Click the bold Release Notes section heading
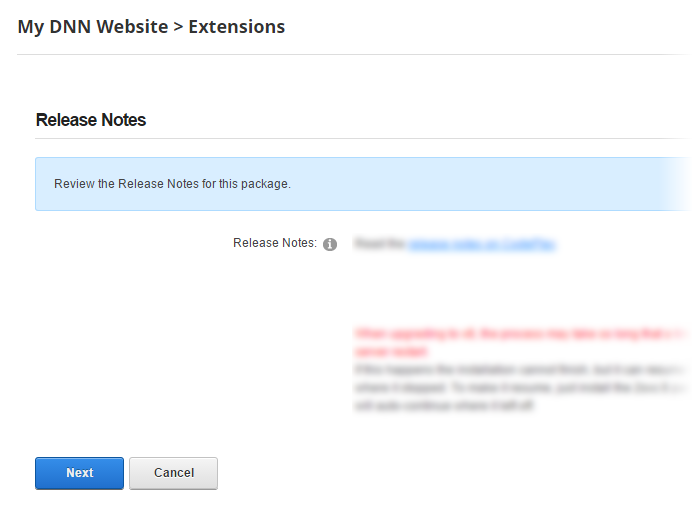This screenshot has width=693, height=514. 91,120
